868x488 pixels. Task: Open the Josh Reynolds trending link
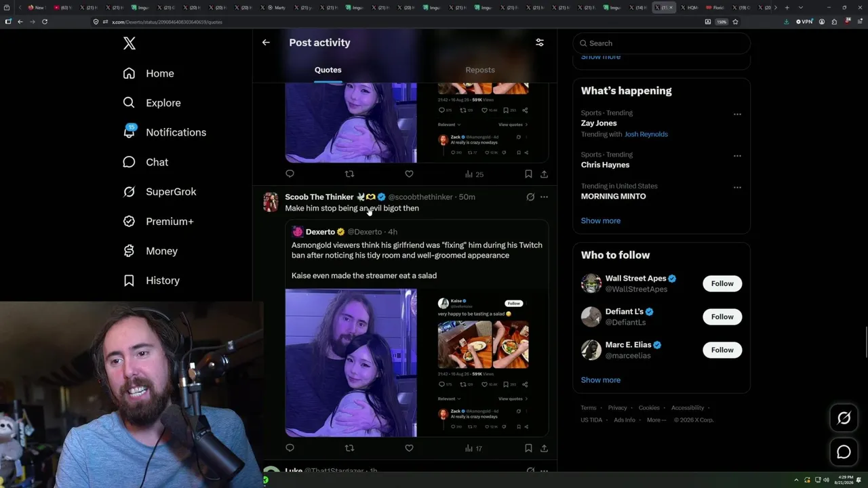click(x=646, y=134)
